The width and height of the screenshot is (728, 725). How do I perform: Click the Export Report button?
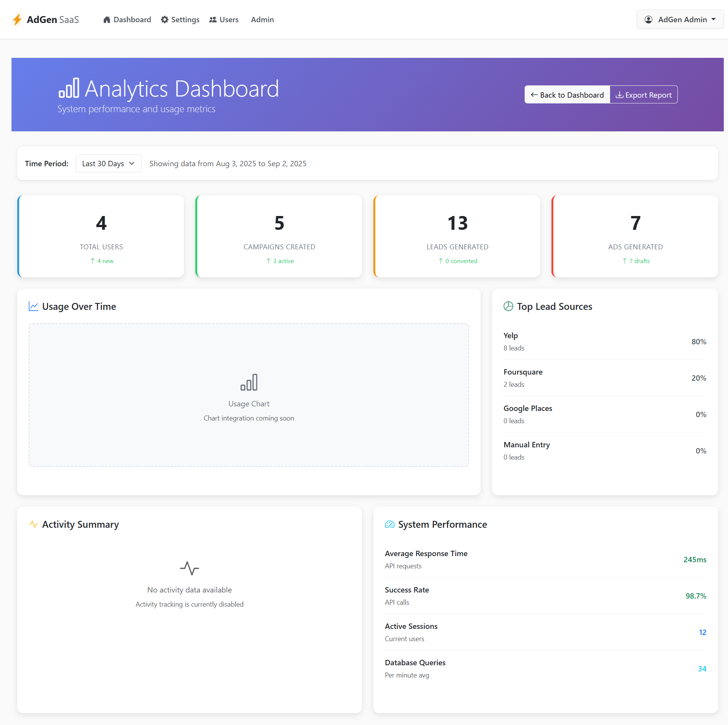(644, 95)
